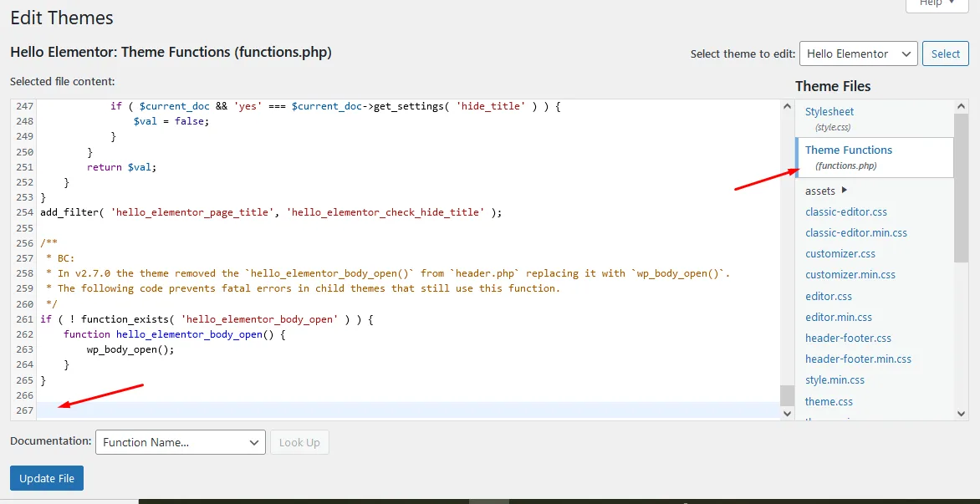980x504 pixels.
Task: Open editor.min.css file
Action: (838, 317)
